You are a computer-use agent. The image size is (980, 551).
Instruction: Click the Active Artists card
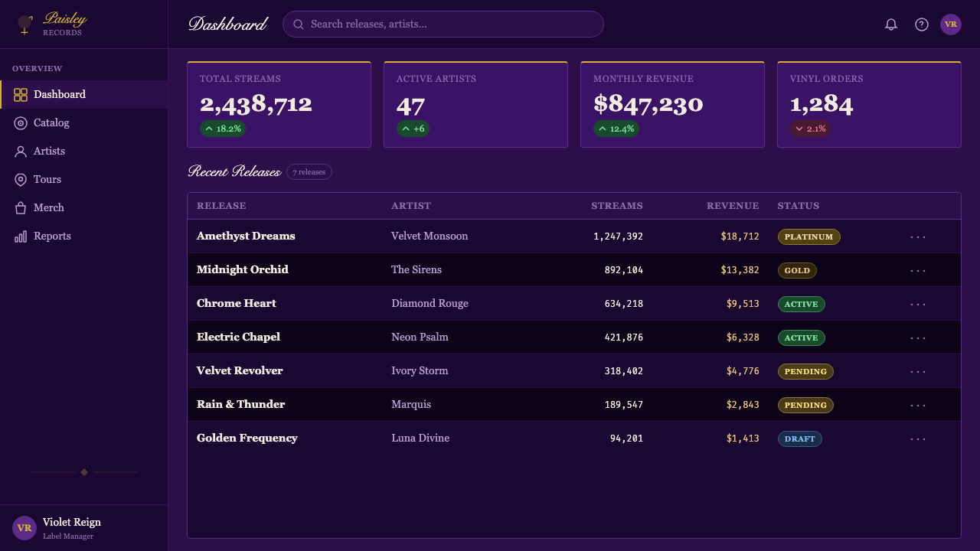[475, 104]
